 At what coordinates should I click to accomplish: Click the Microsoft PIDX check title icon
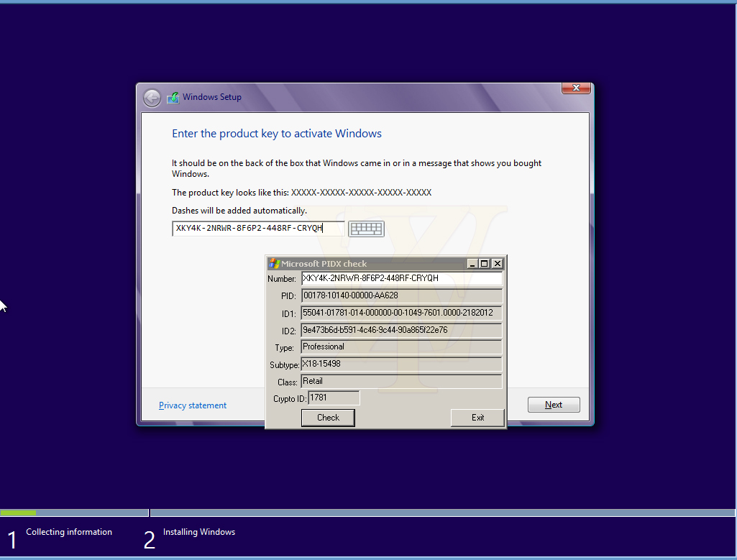(274, 264)
